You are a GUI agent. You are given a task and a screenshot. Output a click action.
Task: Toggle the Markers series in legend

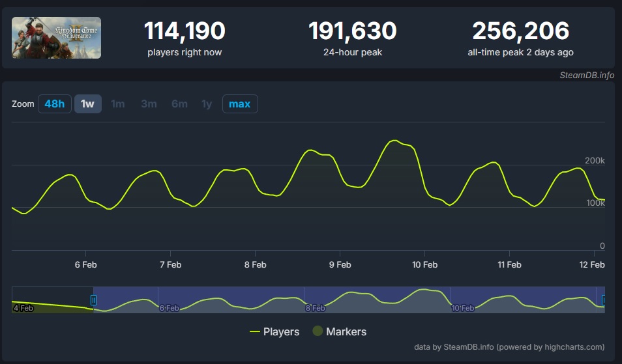pyautogui.click(x=340, y=331)
